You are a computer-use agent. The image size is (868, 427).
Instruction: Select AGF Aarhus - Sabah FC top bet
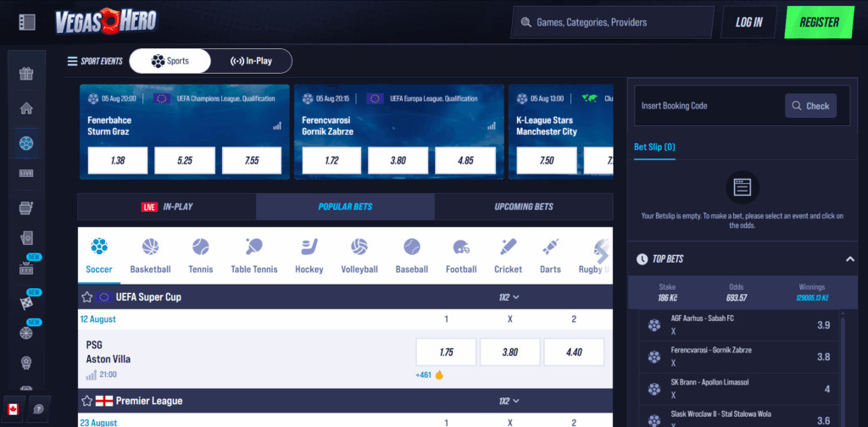[740, 324]
